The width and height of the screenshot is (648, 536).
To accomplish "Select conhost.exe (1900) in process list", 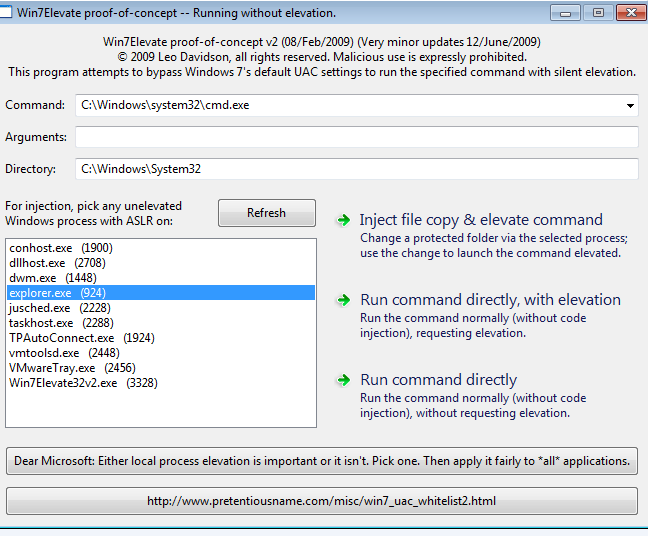I will (x=161, y=248).
